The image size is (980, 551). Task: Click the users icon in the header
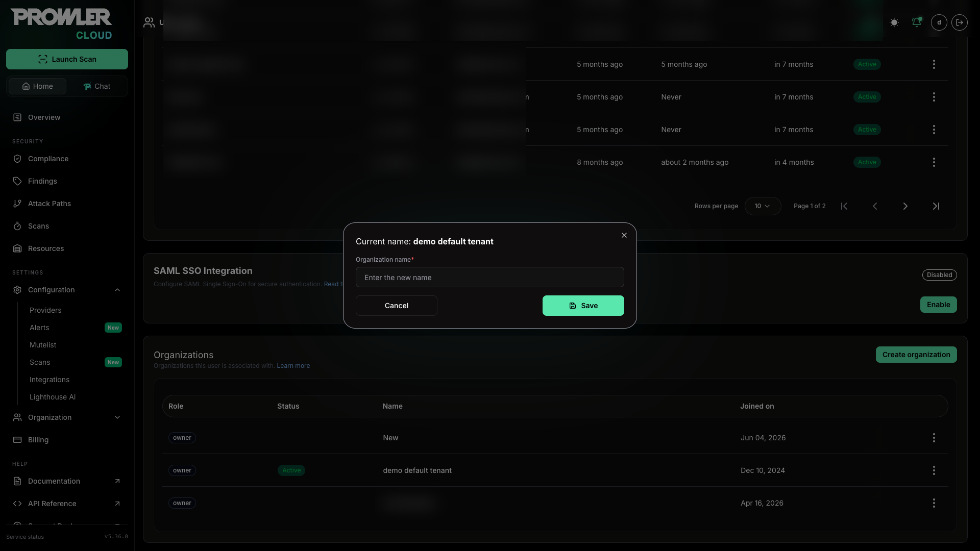click(149, 22)
